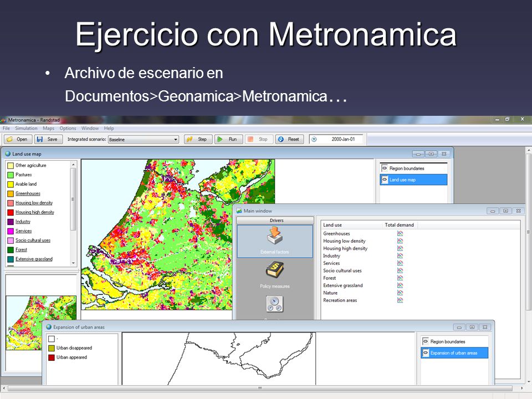Click the bottom horizontal scrollbar
The height and width of the screenshot is (399, 532).
pyautogui.click(x=260, y=388)
